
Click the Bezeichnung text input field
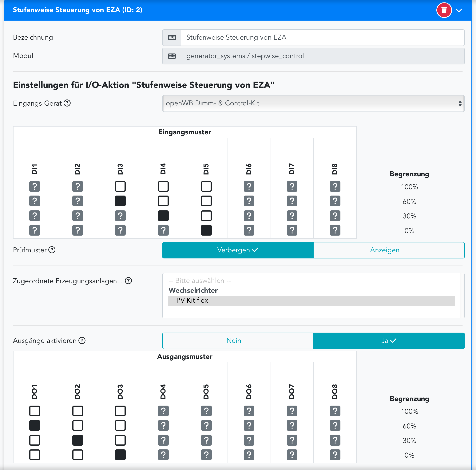pyautogui.click(x=322, y=38)
